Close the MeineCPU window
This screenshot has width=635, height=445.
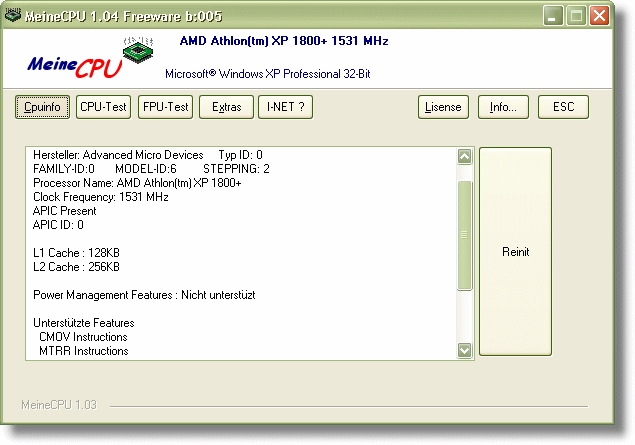(x=599, y=15)
